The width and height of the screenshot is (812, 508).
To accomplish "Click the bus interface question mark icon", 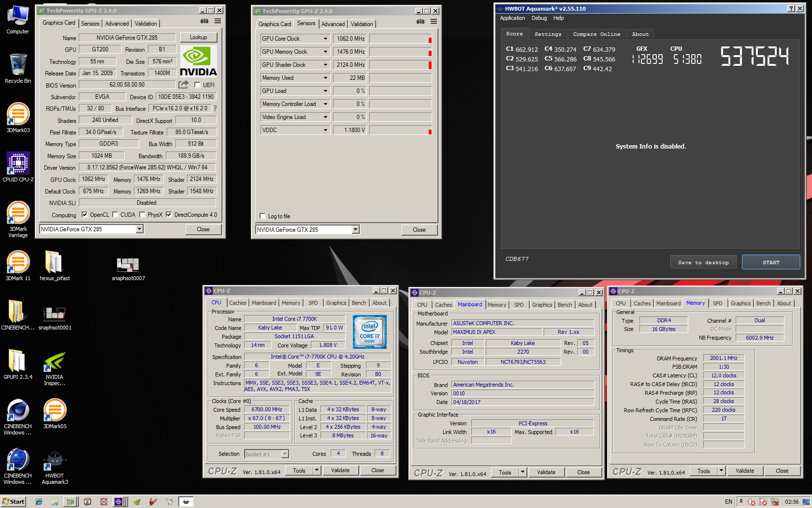I will [215, 108].
